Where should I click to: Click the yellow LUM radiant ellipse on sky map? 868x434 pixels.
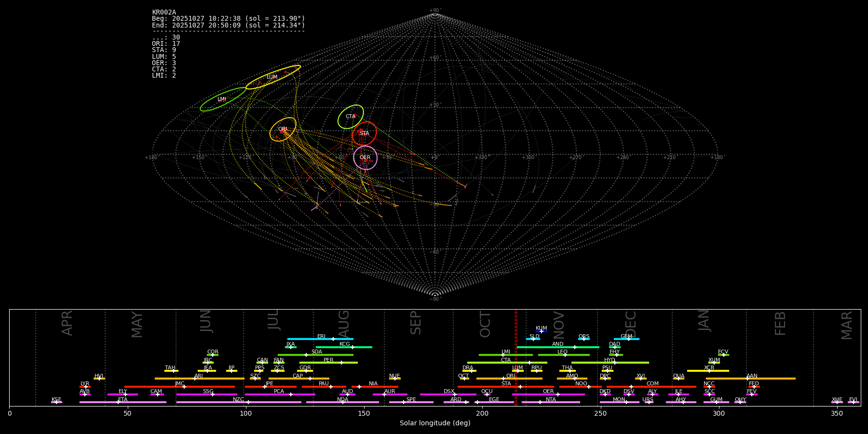coord(273,77)
